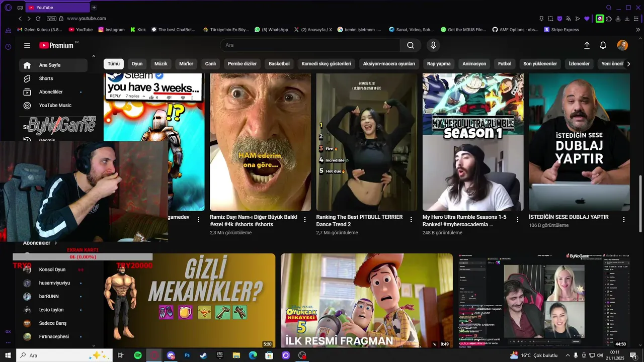
Task: Open Steam from the taskbar
Action: [x=203, y=355]
